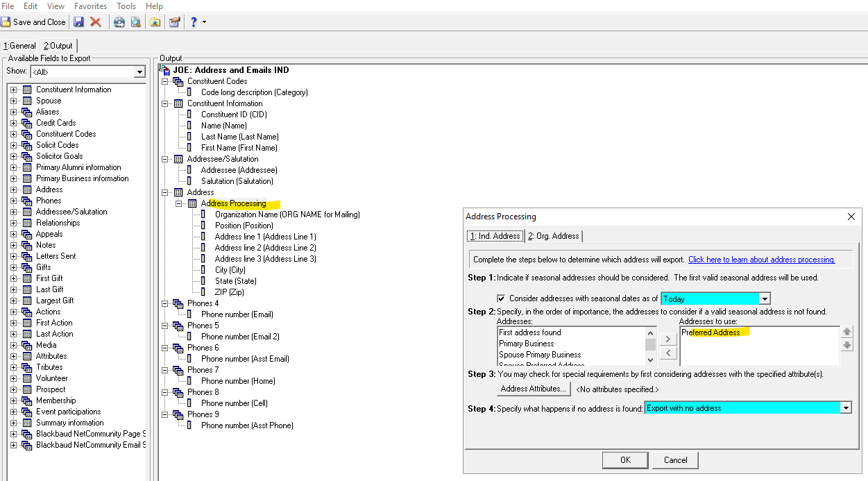Screen dimensions: 868x481
Task: Click Cancel in Address Processing dialog
Action: 676,459
